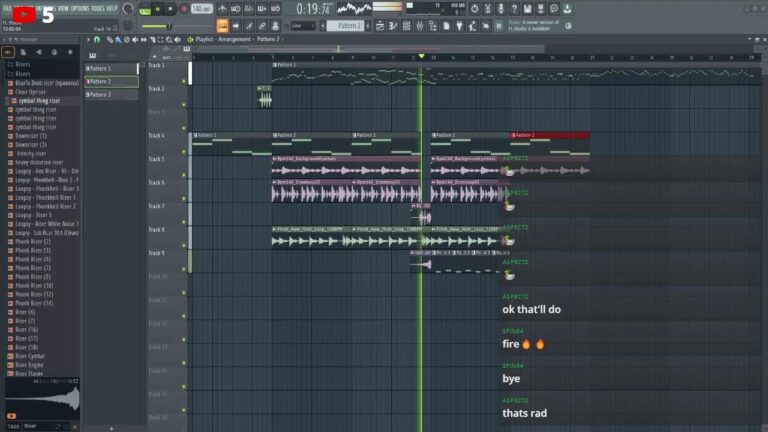Click the browser star favorites tab
Screen dimensions: 768x432
(x=70, y=52)
